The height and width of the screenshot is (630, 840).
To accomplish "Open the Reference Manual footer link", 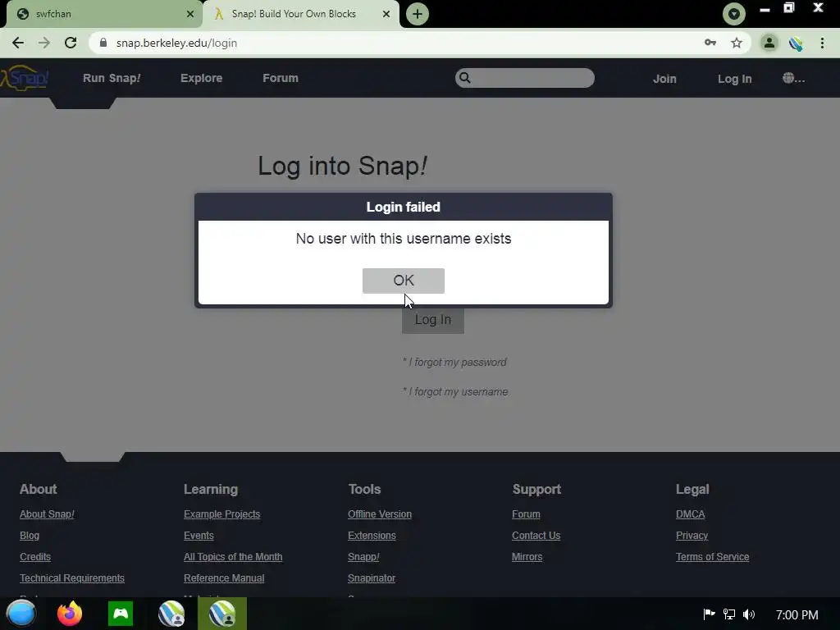I will click(224, 578).
